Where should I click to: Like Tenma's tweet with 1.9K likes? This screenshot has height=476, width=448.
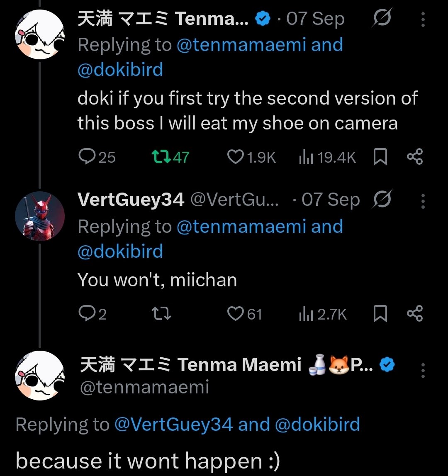click(x=235, y=157)
